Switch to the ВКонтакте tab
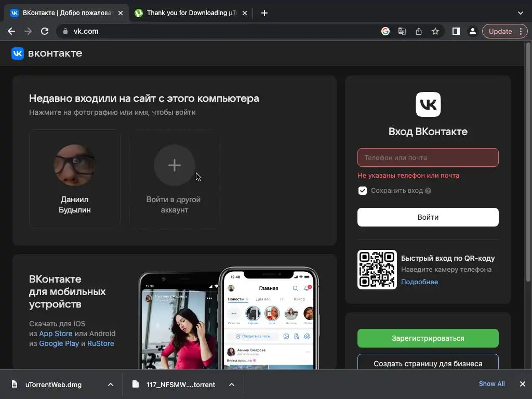532x399 pixels. click(x=67, y=13)
